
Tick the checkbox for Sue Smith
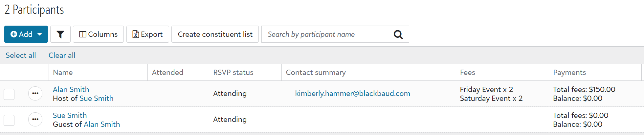[9, 120]
